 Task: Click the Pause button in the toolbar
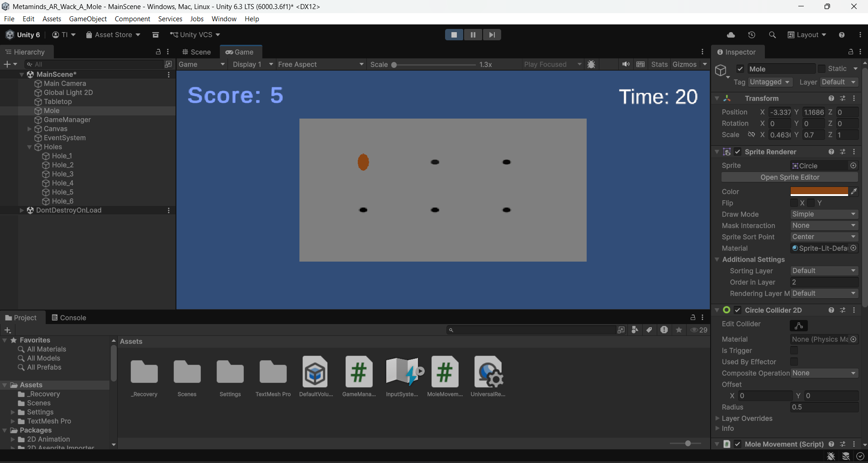(473, 35)
